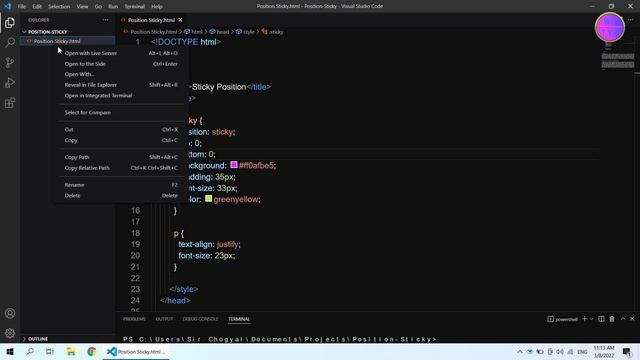Click the VS Code taskbar button
This screenshot has width=640, height=360.
[136, 351]
